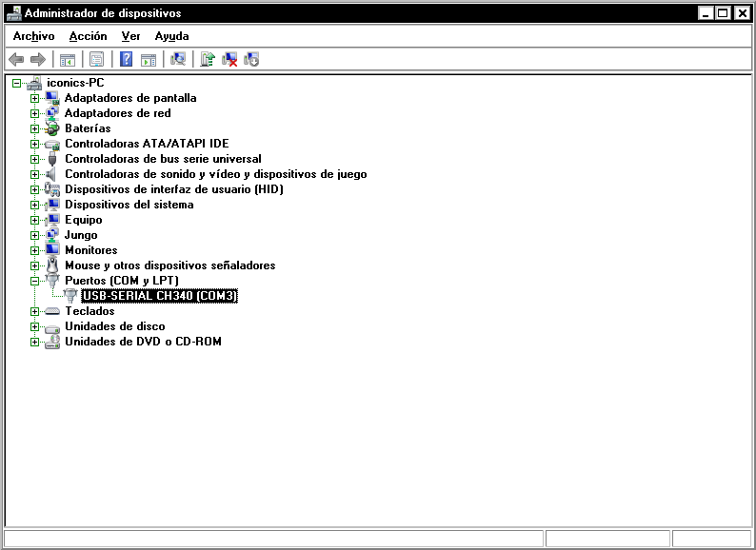Select USB-SERIAL CH340 (COM3) entry

(x=160, y=296)
